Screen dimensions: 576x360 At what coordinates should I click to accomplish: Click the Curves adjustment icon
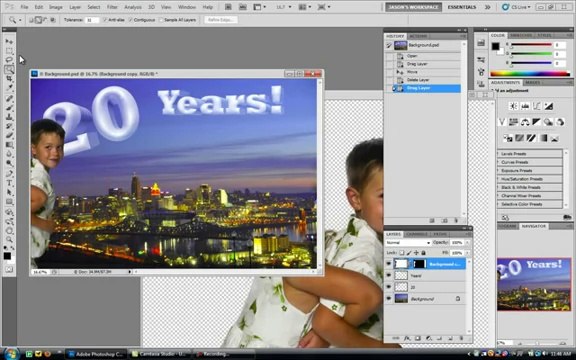pyautogui.click(x=537, y=106)
